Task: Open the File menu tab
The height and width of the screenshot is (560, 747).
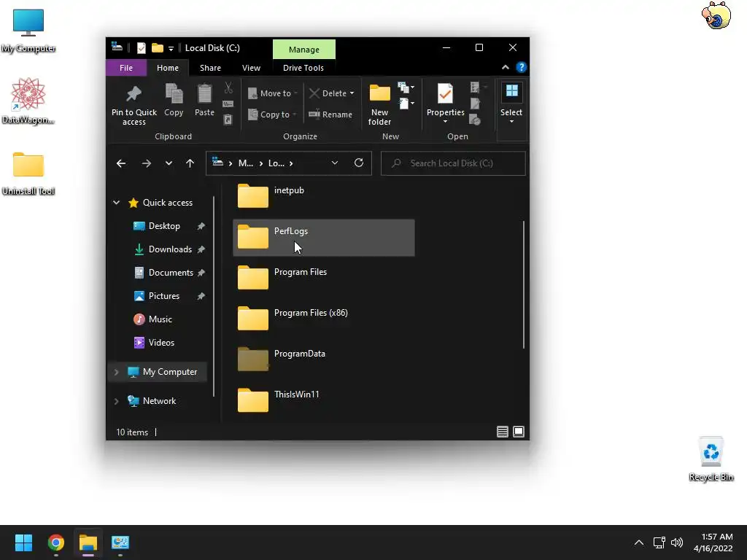Action: 126,68
